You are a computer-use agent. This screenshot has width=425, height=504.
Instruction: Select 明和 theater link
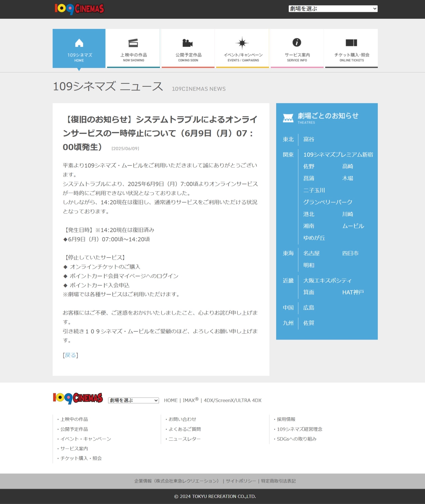point(309,265)
